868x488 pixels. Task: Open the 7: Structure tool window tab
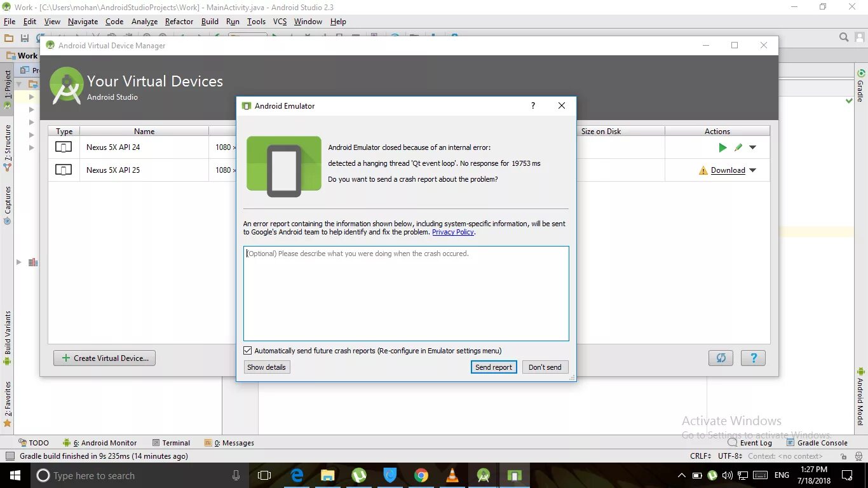[x=7, y=148]
